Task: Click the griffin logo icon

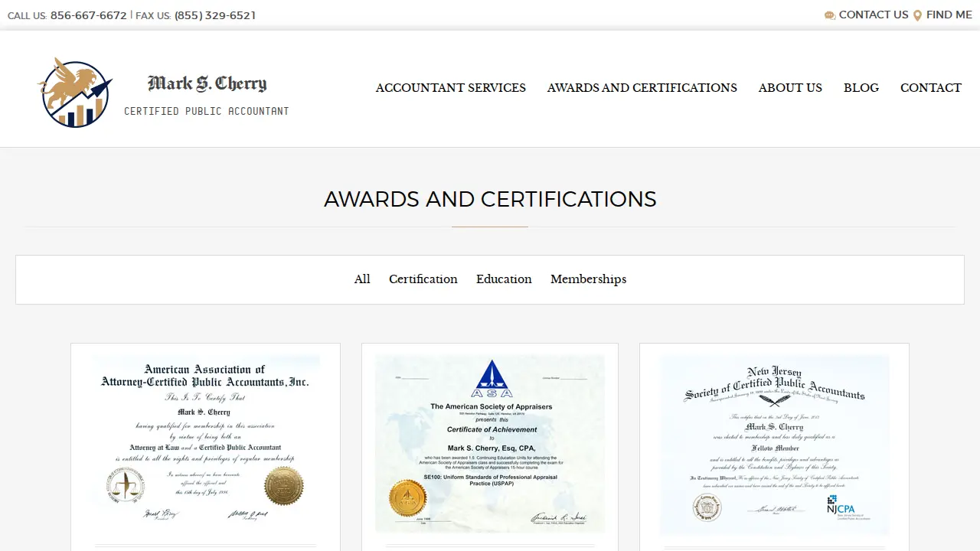Action: [75, 93]
